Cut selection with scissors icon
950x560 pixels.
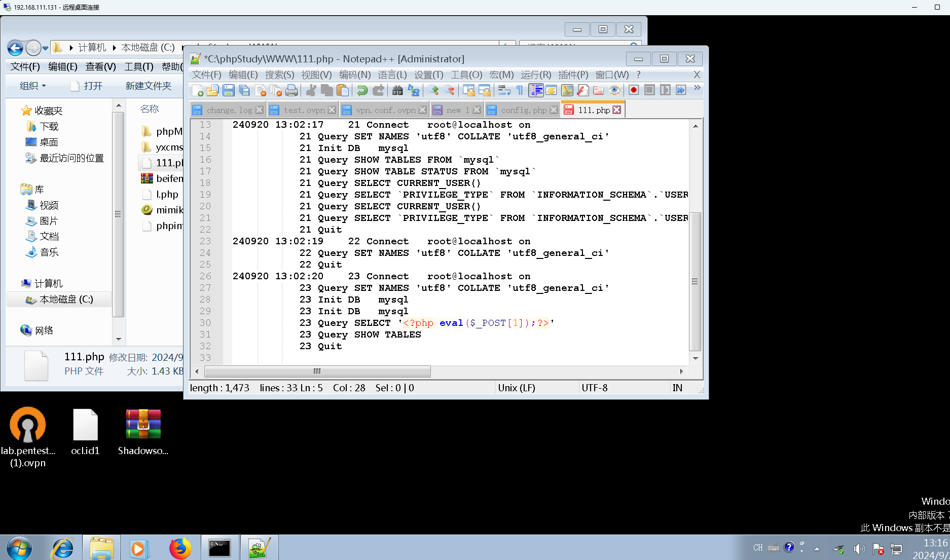311,90
